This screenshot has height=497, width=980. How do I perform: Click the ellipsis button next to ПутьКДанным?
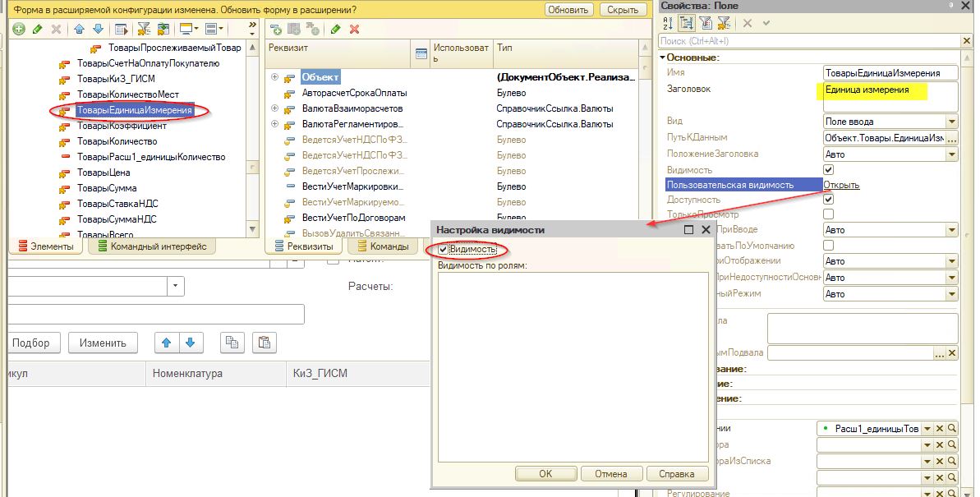point(952,138)
